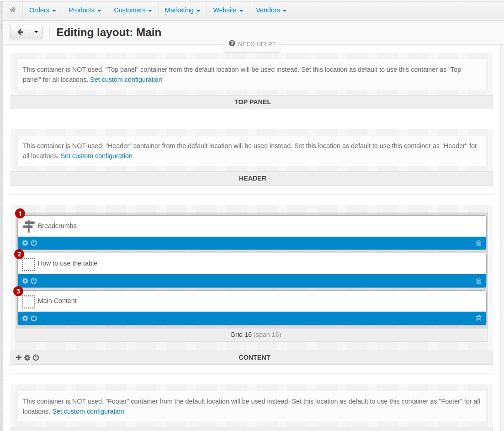Open the Need Help panel
Image resolution: width=504 pixels, height=431 pixels.
[252, 44]
